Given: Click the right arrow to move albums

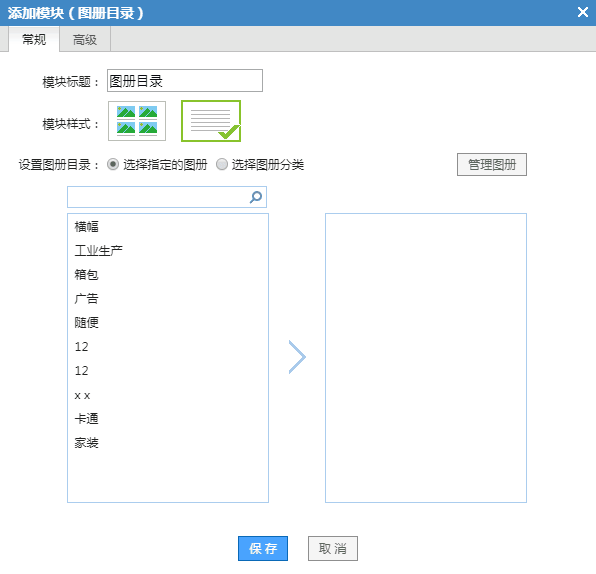Looking at the screenshot, I should click(x=297, y=357).
